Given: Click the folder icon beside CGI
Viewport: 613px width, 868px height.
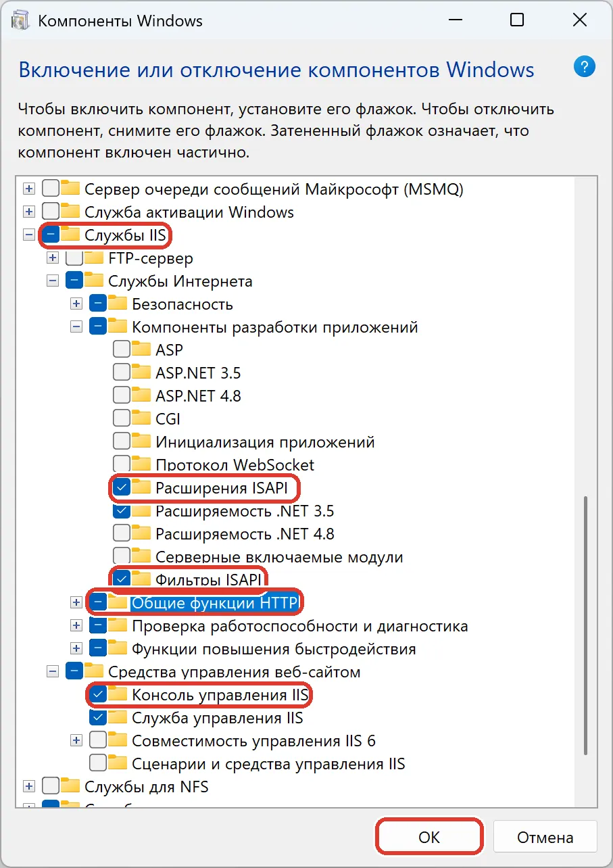Looking at the screenshot, I should (141, 418).
